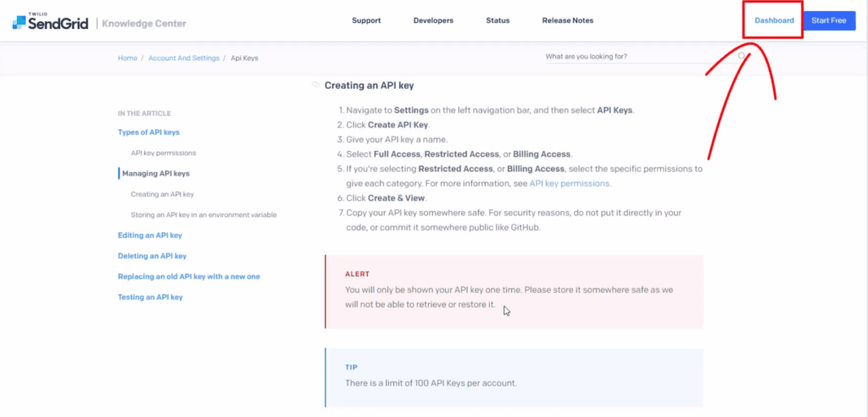Jump to Types of API keys section

point(148,132)
